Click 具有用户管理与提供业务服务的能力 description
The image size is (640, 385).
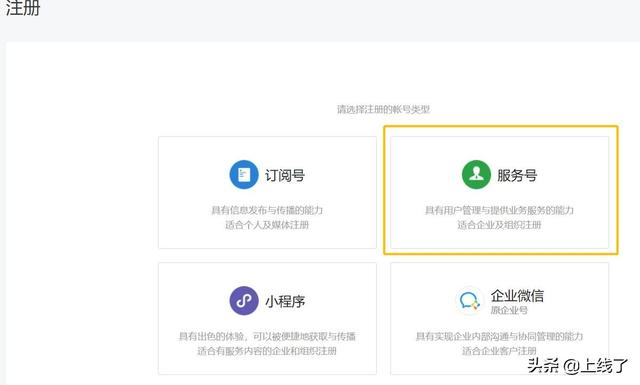pos(499,210)
